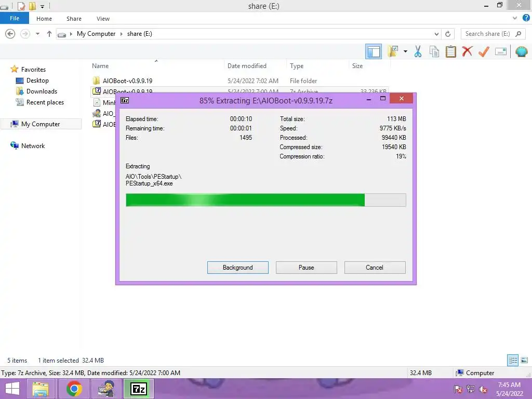
Task: Click the New folder quick access icon
Action: coord(32,6)
